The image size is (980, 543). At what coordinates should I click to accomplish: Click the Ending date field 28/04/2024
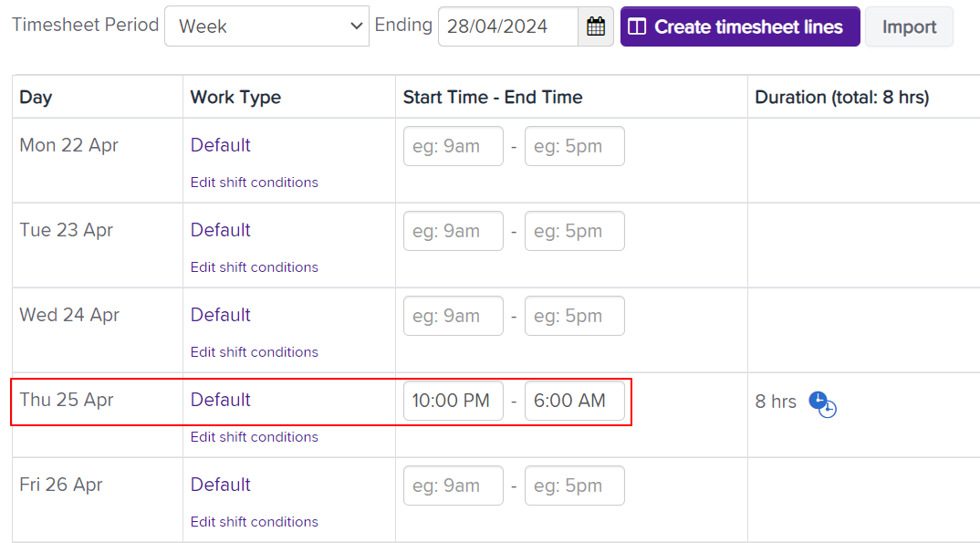point(507,26)
